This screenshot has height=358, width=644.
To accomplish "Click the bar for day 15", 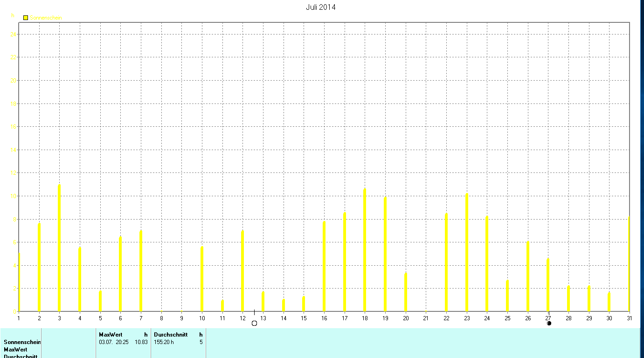I will pos(304,303).
